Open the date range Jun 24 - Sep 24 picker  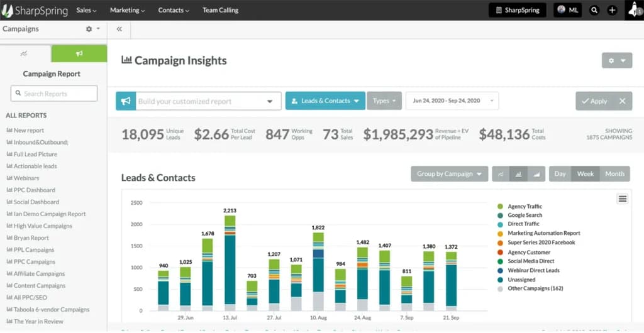click(x=452, y=101)
